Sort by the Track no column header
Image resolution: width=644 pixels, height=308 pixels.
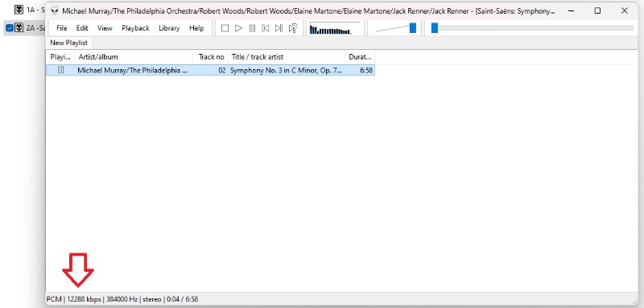210,57
